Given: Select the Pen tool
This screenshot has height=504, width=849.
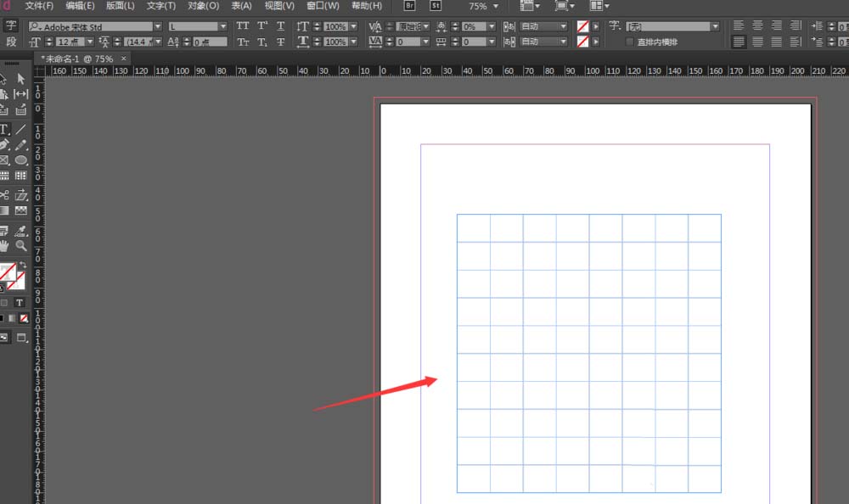Looking at the screenshot, I should click(x=4, y=144).
